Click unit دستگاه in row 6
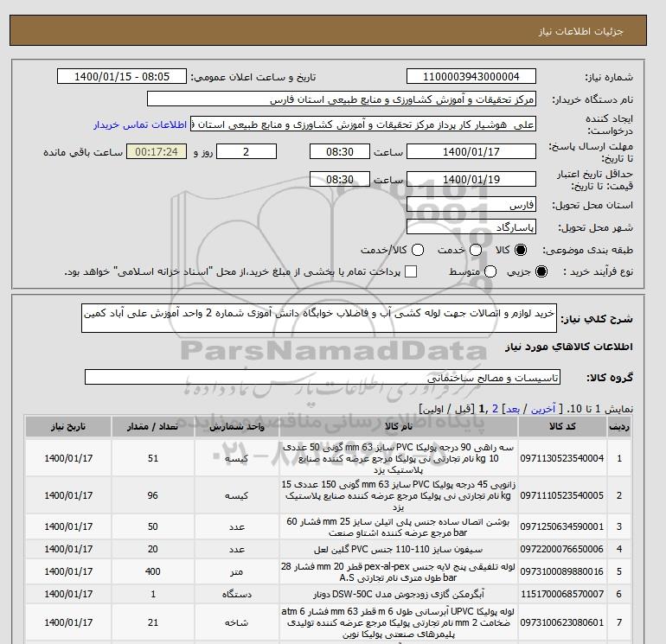 pyautogui.click(x=237, y=594)
